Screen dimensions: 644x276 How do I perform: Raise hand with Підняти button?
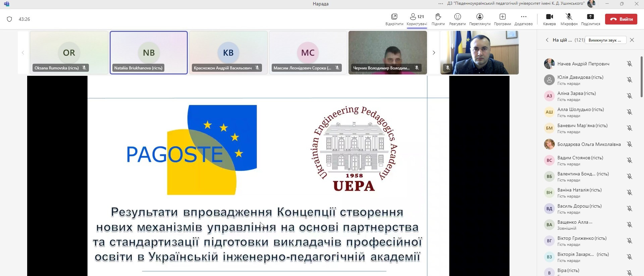click(438, 19)
